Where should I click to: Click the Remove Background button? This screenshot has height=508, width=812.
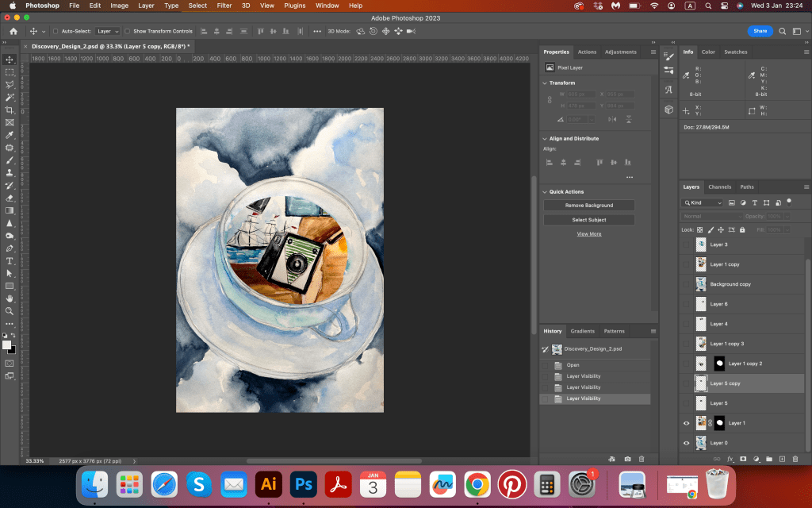click(x=588, y=206)
